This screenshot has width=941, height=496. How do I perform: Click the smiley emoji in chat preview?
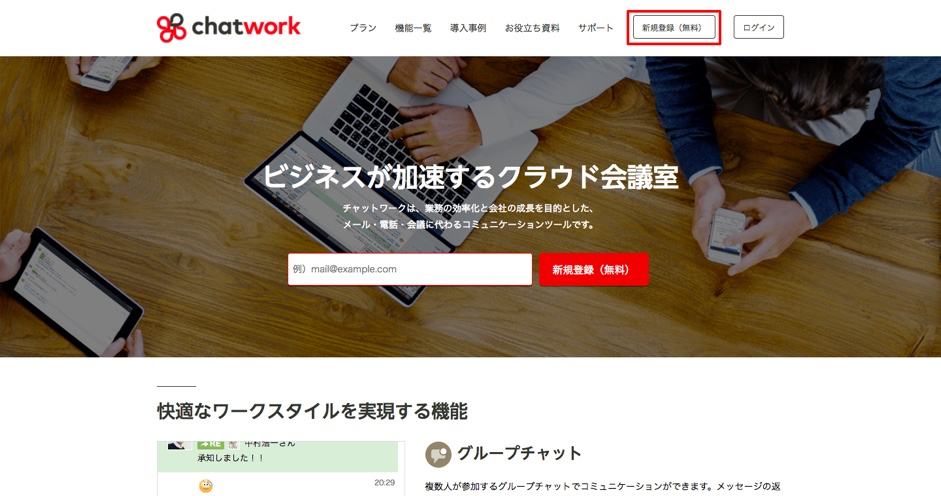tap(206, 485)
